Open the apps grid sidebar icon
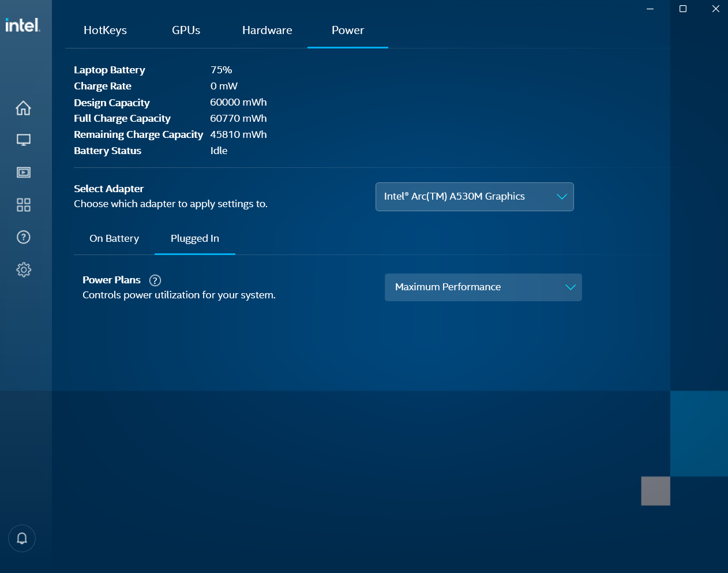Viewport: 728px width, 573px height. tap(23, 205)
